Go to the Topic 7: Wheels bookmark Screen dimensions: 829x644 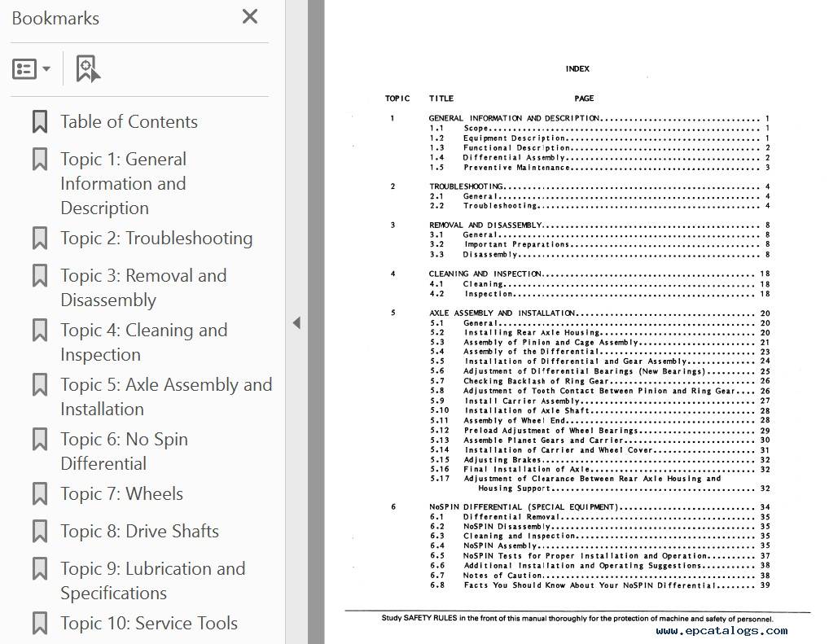[x=121, y=494]
